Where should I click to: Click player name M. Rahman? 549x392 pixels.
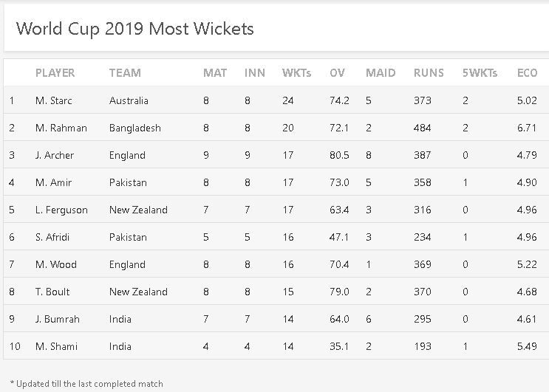[61, 128]
